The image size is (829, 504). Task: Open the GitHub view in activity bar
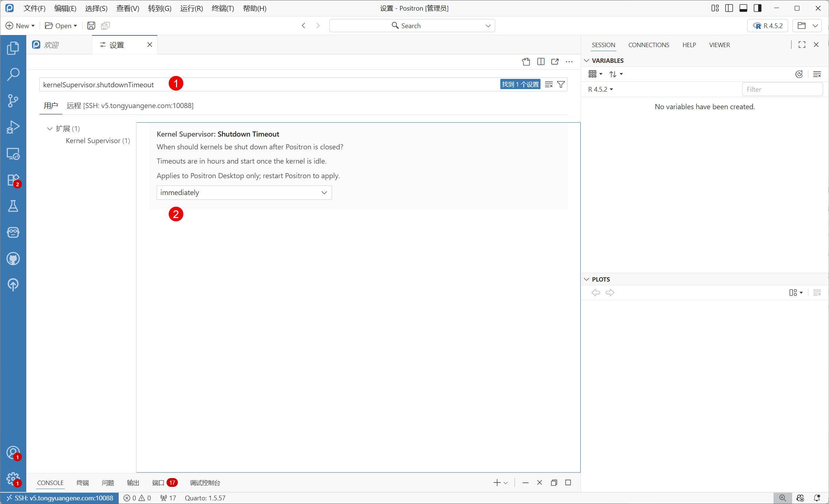click(13, 259)
